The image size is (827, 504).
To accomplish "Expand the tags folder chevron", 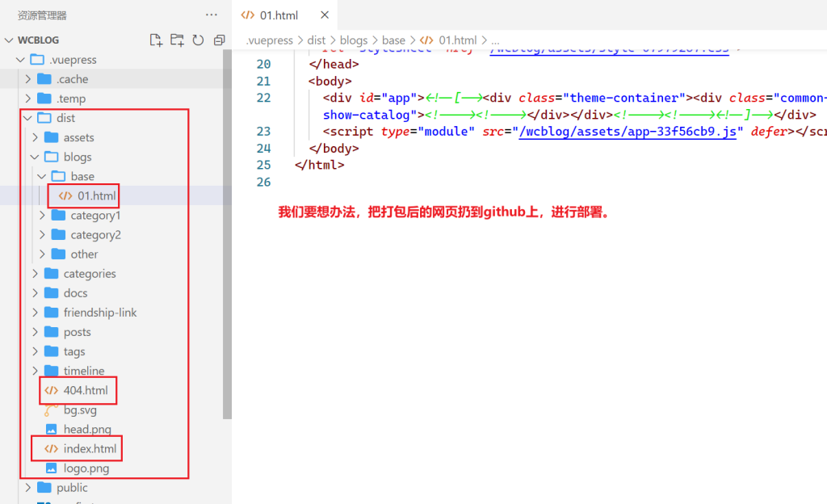I will tap(35, 351).
